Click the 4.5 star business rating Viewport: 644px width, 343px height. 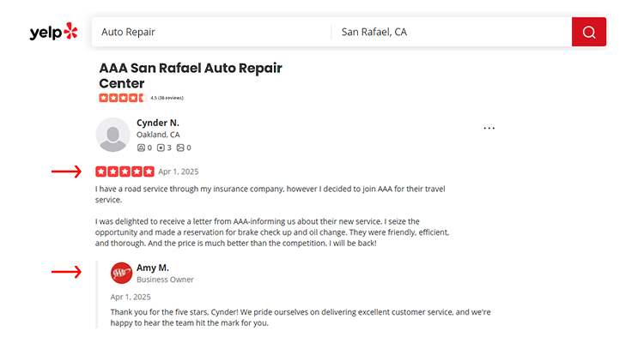(x=123, y=98)
